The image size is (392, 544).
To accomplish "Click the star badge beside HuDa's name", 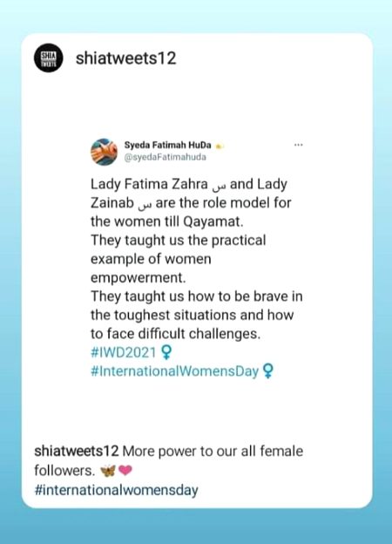I will coord(219,146).
